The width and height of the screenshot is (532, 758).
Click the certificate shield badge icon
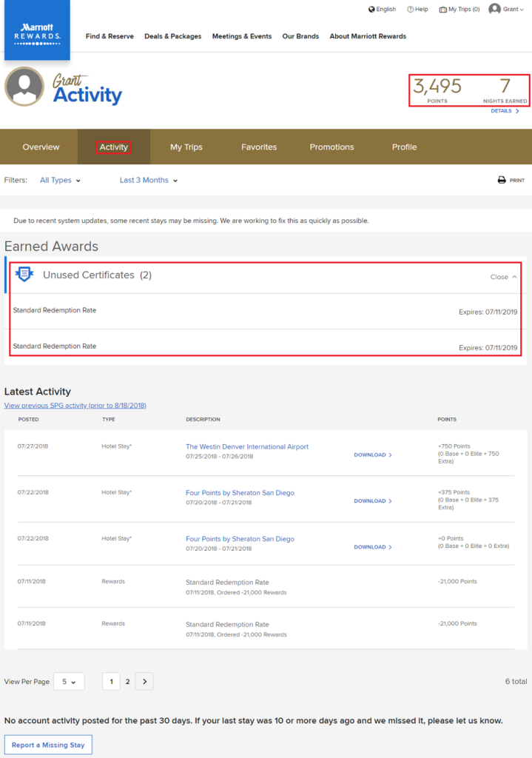[24, 274]
